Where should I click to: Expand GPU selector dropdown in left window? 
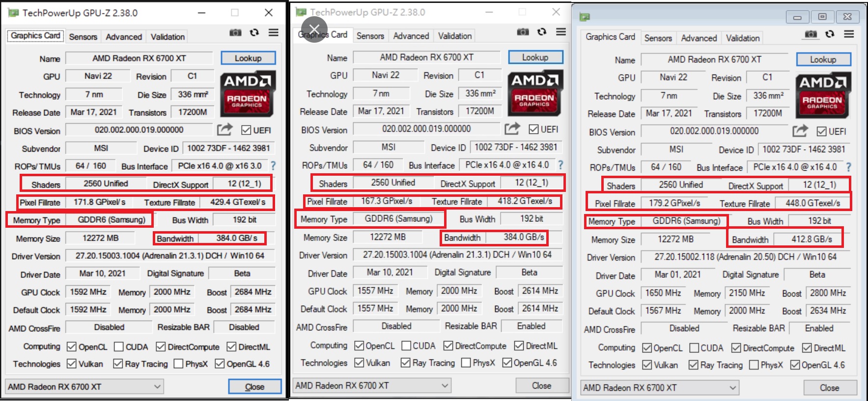pos(157,387)
